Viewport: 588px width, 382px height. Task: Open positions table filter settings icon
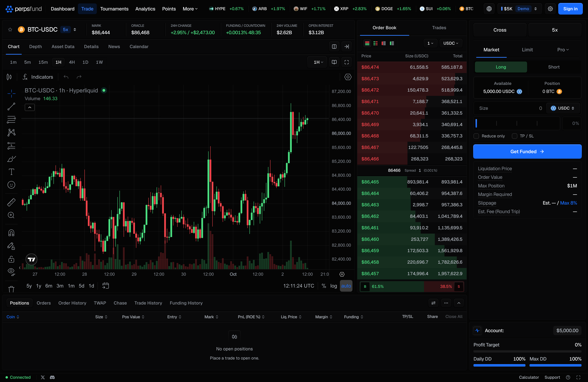pyautogui.click(x=433, y=303)
